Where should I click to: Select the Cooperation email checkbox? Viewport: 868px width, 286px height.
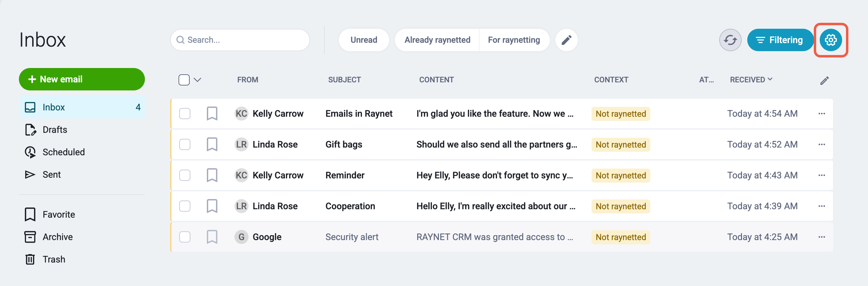185,206
